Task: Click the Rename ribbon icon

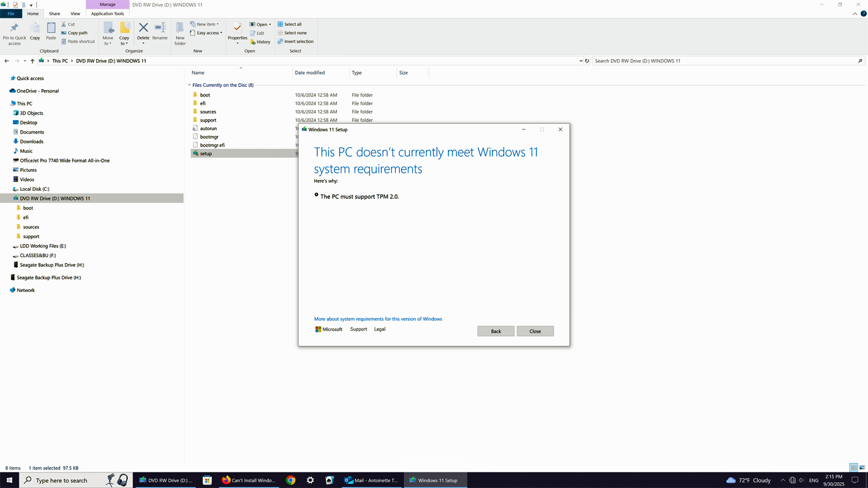Action: (x=160, y=32)
